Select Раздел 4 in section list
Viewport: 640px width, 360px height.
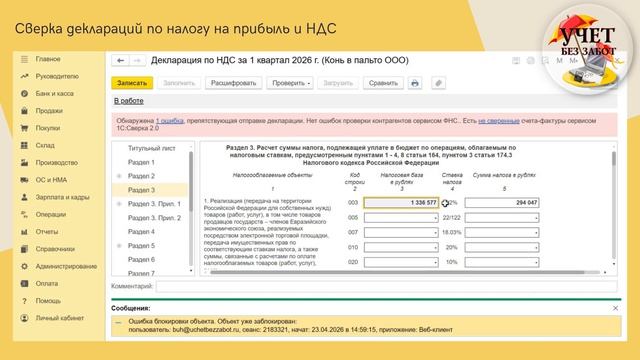[141, 232]
